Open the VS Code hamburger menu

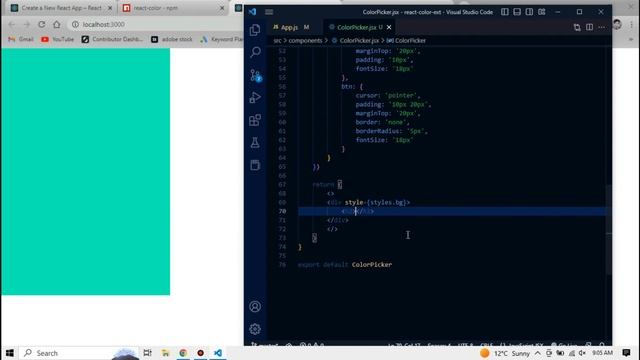[269, 12]
